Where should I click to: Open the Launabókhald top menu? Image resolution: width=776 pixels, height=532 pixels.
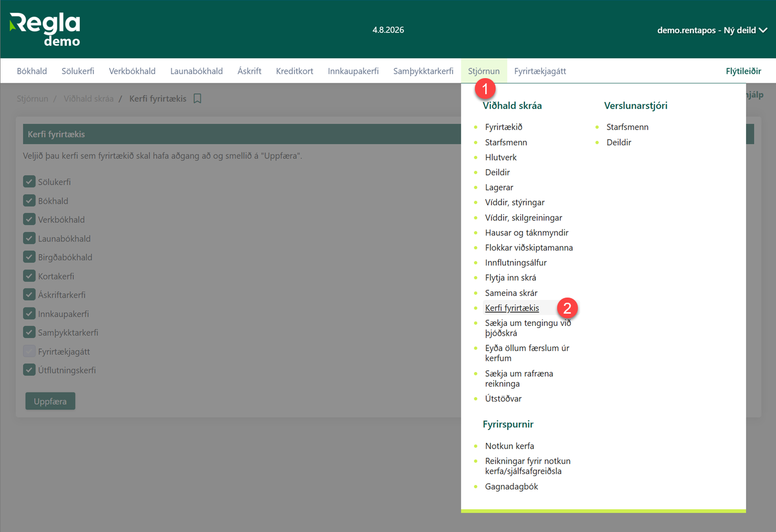tap(197, 71)
